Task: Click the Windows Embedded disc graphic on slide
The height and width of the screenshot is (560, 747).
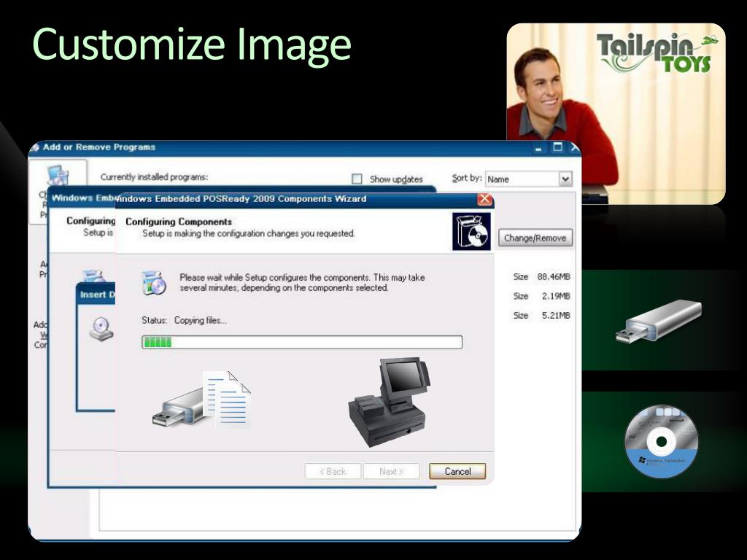Action: pyautogui.click(x=661, y=442)
